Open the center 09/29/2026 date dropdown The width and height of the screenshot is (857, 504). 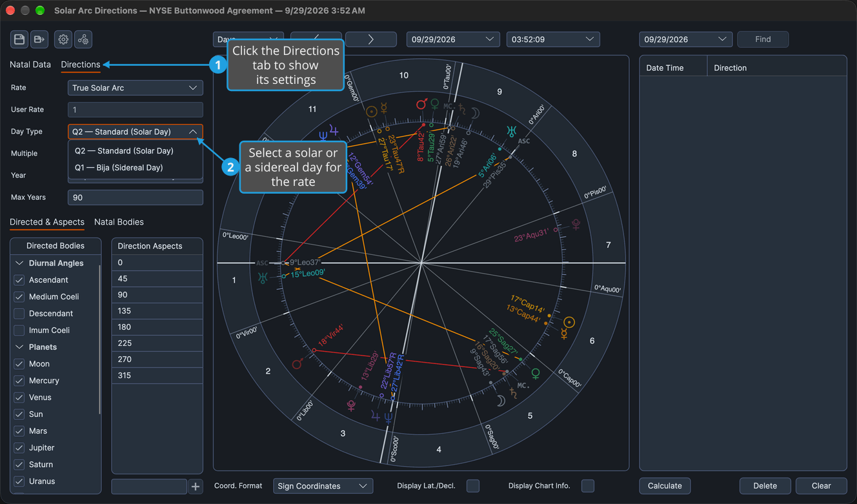point(453,39)
